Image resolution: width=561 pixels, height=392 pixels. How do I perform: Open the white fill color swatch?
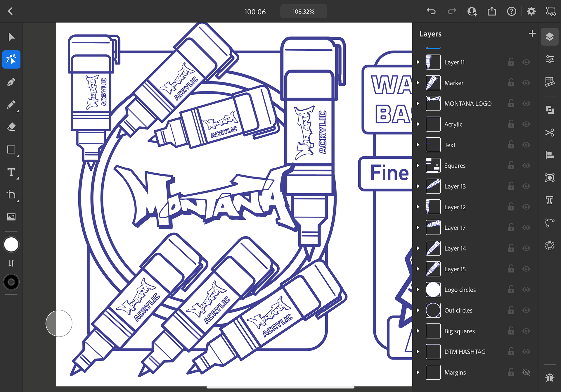11,244
